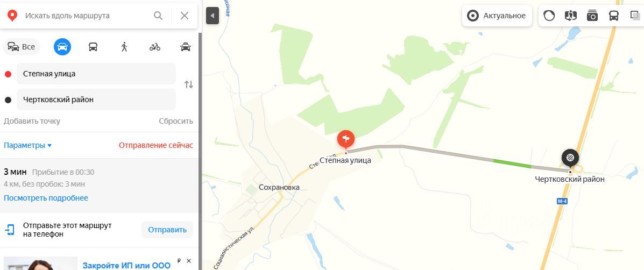The image size is (644, 270).
Task: Switch to public transport bus mode
Action: point(93,47)
